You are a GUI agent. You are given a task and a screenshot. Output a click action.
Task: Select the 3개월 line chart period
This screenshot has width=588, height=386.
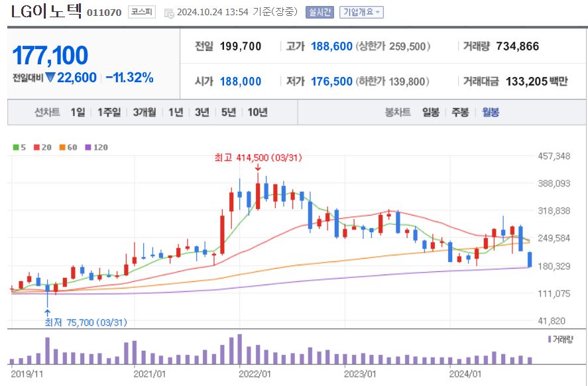pyautogui.click(x=144, y=112)
